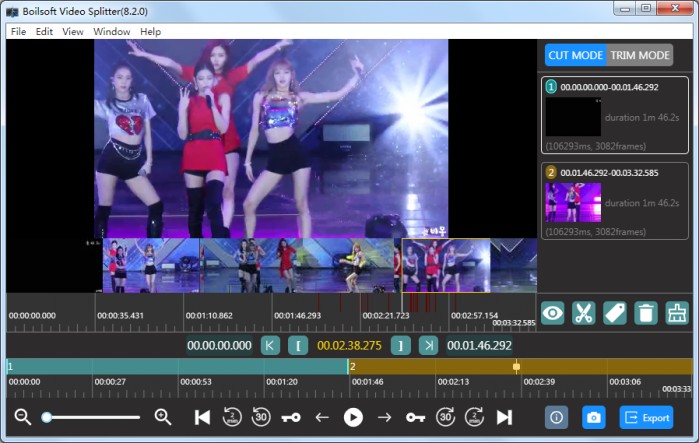The image size is (699, 443).
Task: Click the scissors split icon
Action: pyautogui.click(x=584, y=313)
